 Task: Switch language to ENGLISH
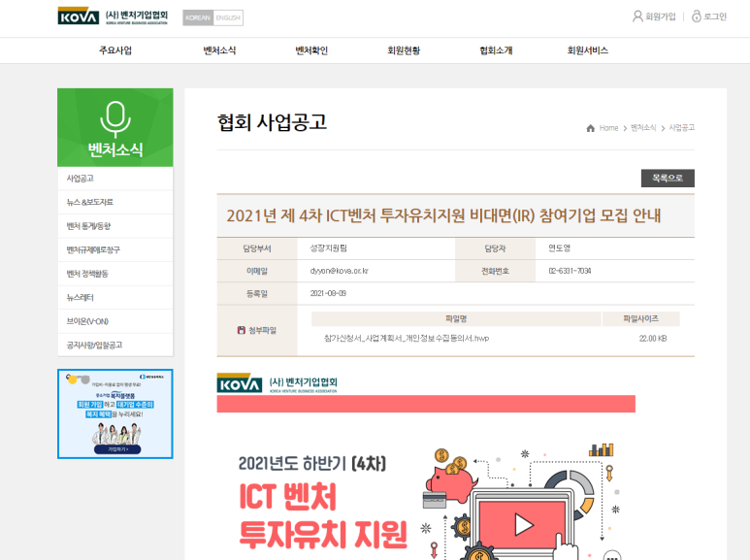click(x=228, y=17)
